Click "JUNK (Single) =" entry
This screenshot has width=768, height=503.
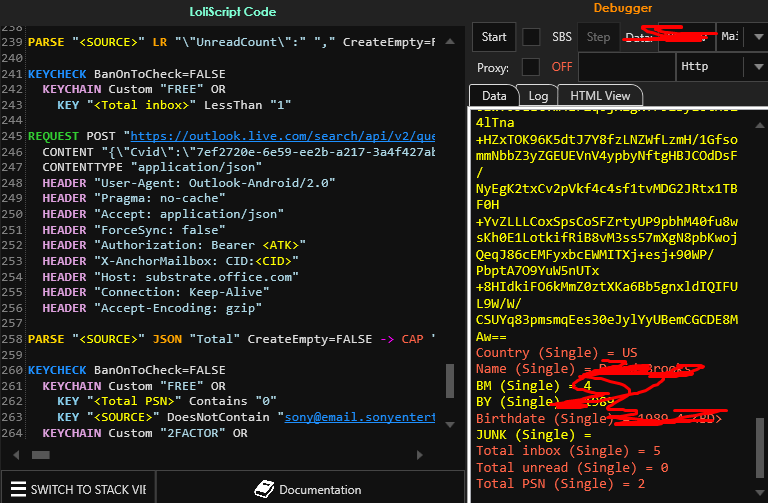pos(533,435)
